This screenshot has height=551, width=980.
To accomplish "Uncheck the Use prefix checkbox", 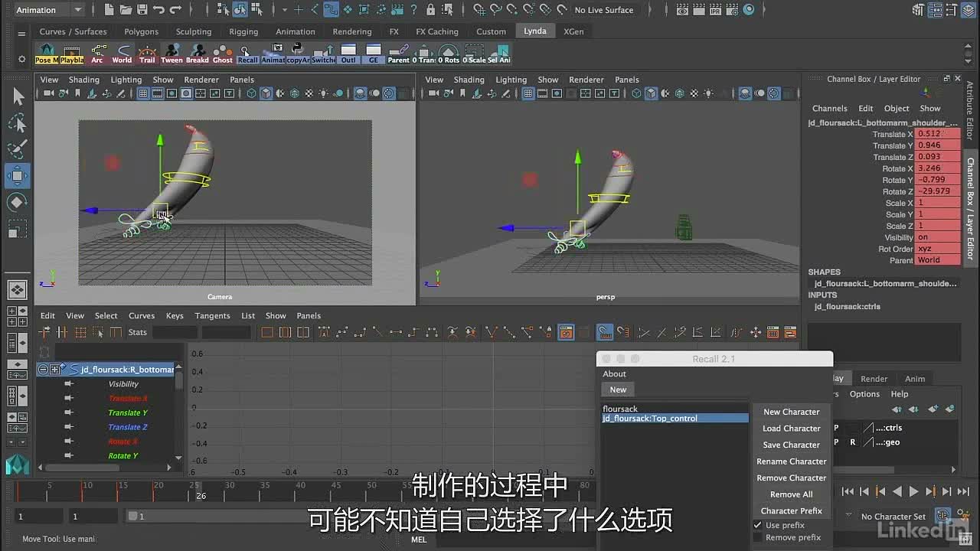I will 758,525.
